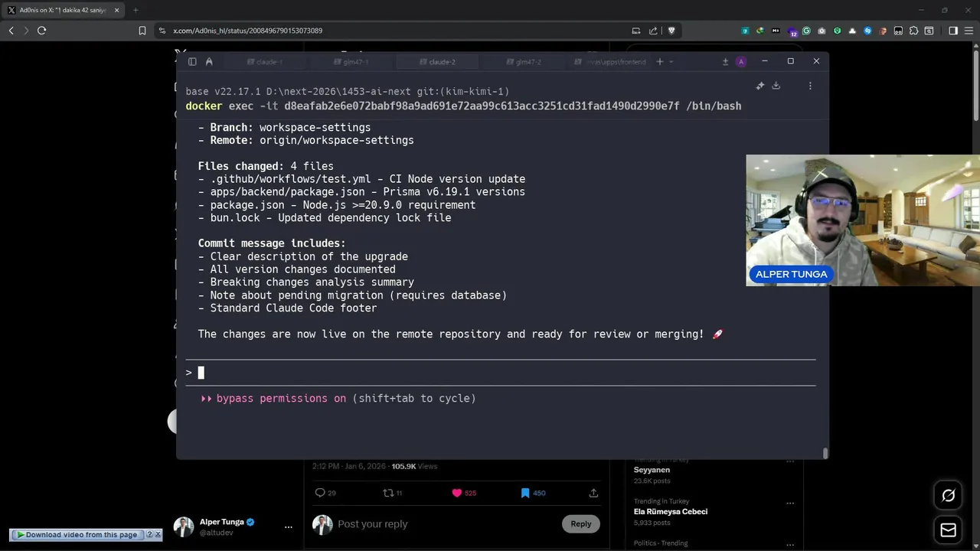Open more options for Seyyanen trend
980x551 pixels.
click(790, 461)
